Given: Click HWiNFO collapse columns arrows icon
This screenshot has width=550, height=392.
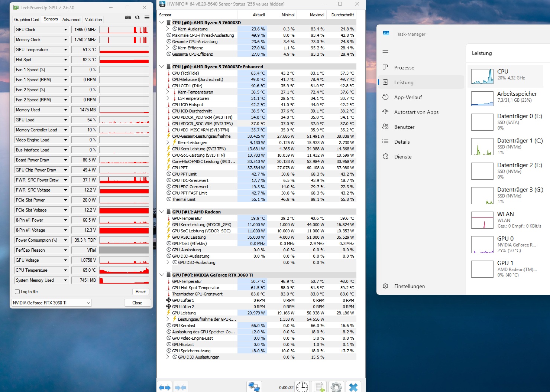Looking at the screenshot, I should [x=181, y=388].
